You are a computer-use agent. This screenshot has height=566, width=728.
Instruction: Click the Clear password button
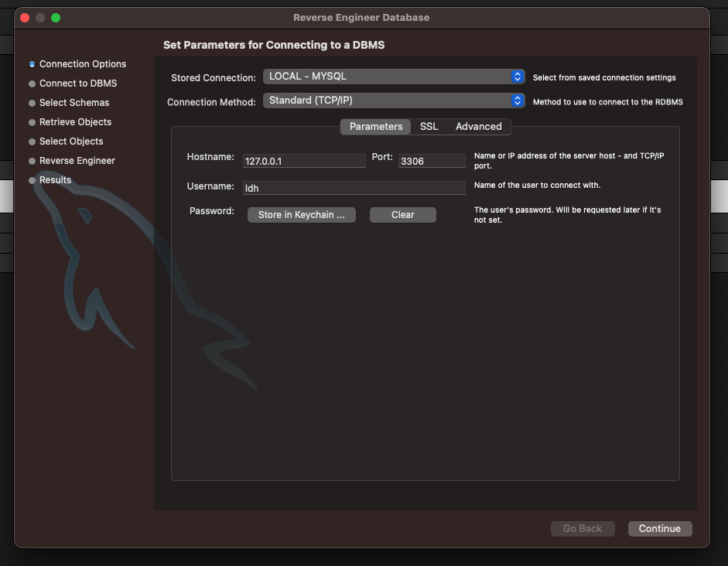click(x=402, y=215)
